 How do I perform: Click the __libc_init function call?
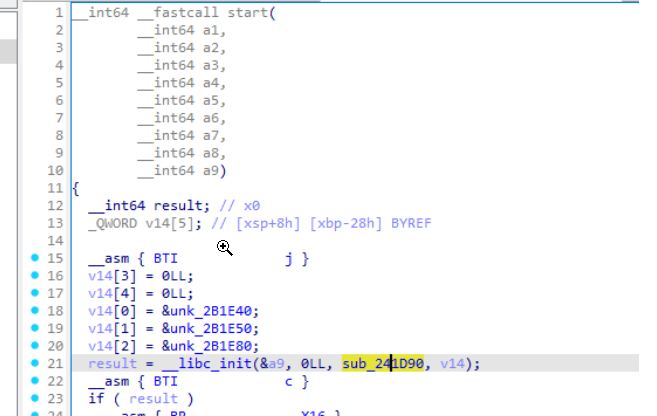coord(207,364)
